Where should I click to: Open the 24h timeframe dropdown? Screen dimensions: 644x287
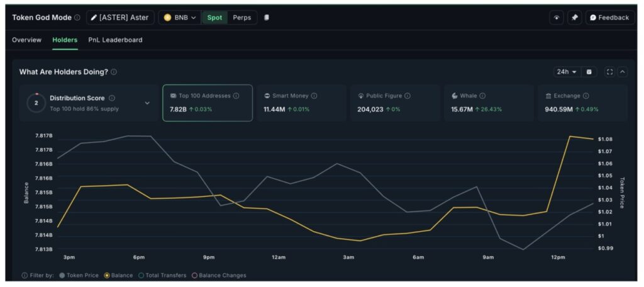[x=566, y=72]
